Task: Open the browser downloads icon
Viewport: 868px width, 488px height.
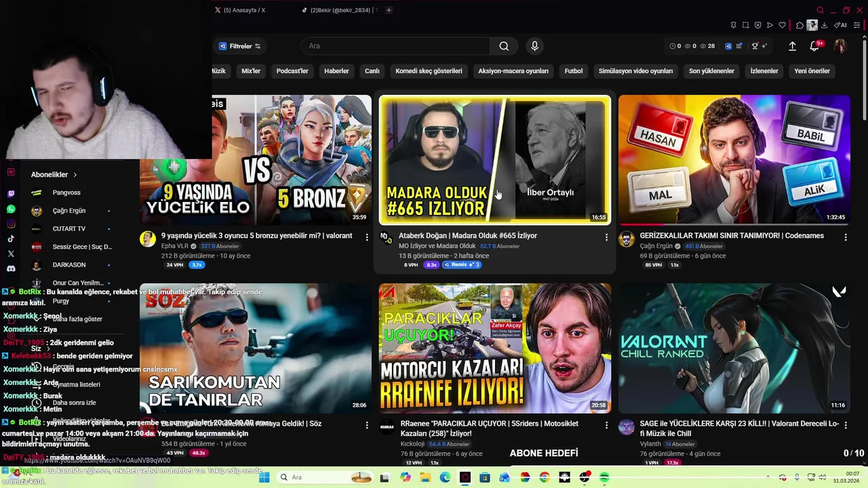Action: pos(824,25)
